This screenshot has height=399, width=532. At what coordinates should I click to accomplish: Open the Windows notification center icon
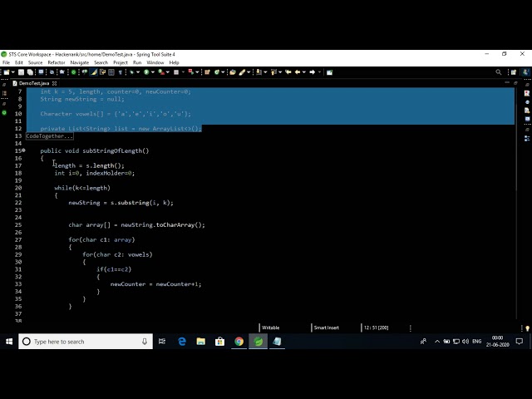coord(520,342)
